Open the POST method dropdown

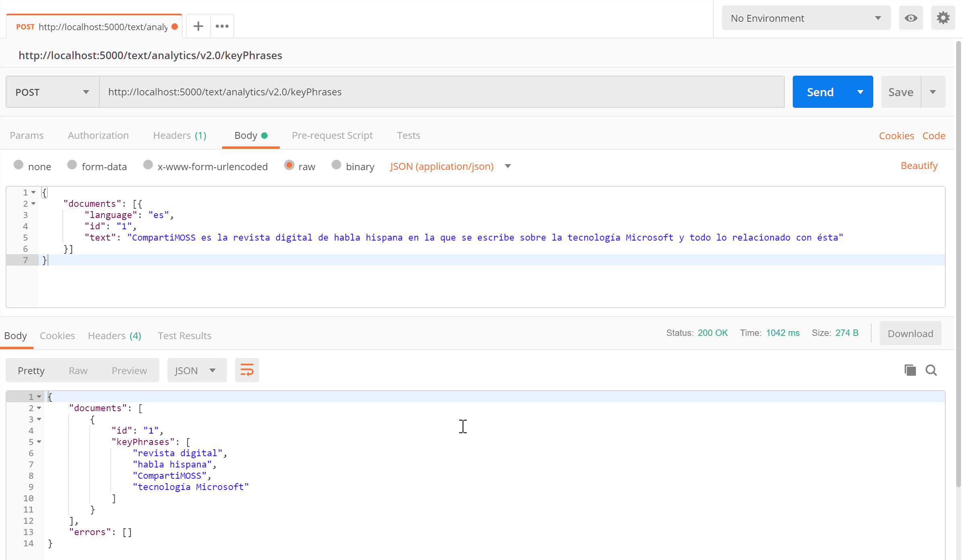[53, 92]
